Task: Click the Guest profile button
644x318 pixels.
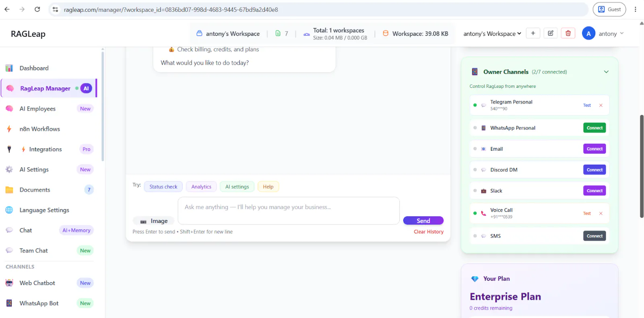Action: (x=609, y=9)
